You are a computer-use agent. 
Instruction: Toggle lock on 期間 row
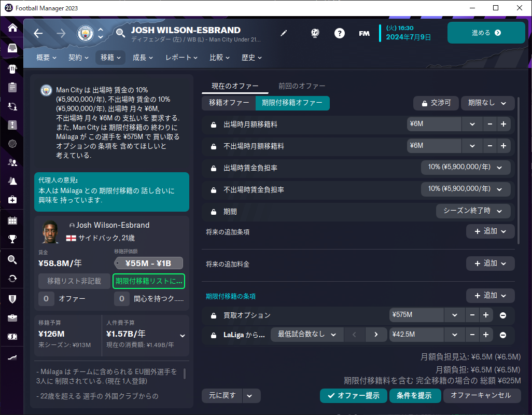(x=214, y=212)
